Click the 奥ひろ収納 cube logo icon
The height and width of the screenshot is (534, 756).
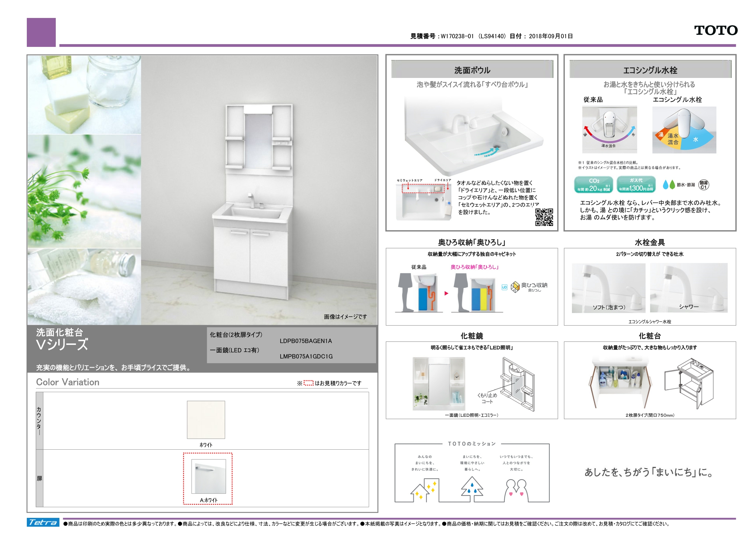[515, 287]
